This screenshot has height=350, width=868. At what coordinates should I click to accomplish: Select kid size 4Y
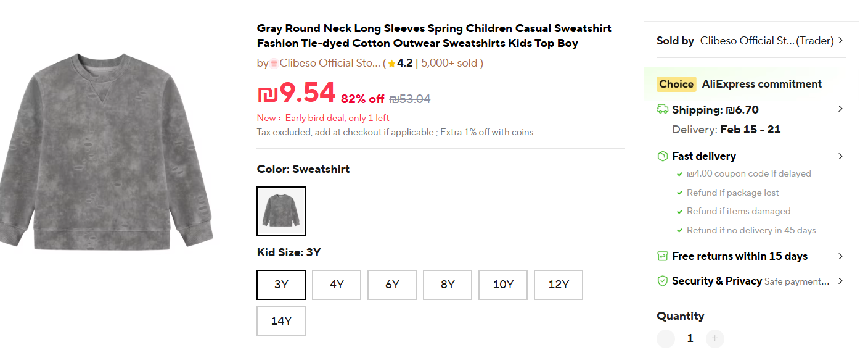tap(337, 285)
